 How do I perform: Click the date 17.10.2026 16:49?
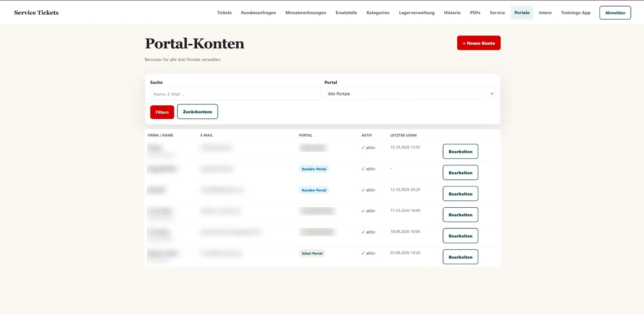[x=405, y=210]
